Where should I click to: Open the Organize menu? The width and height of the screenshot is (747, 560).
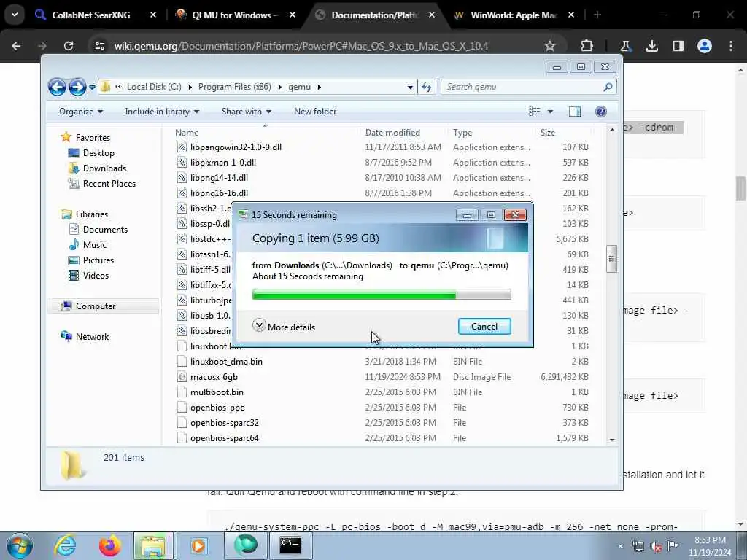tap(80, 112)
